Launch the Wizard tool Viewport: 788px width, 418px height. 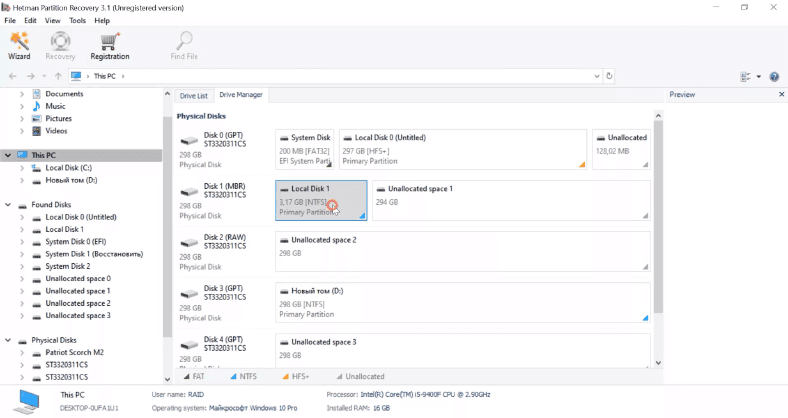coord(19,46)
